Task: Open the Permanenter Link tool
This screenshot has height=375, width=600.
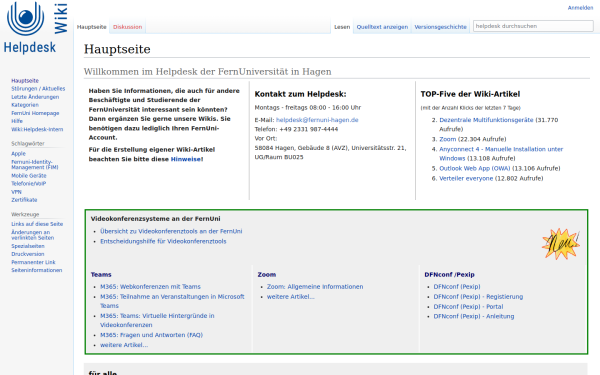Action: coord(33,262)
